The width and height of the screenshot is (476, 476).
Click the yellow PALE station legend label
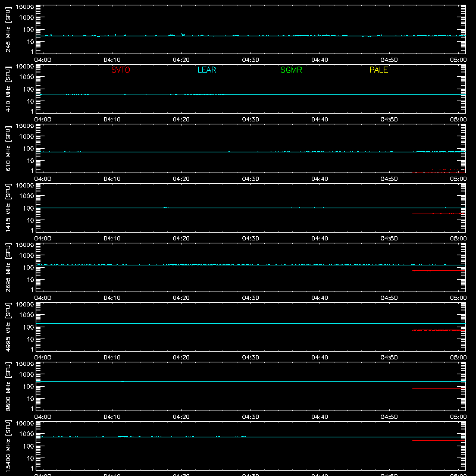[378, 70]
